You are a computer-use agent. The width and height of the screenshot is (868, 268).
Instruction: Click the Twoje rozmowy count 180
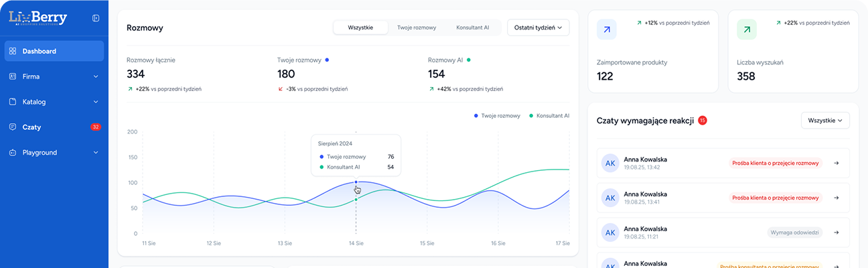tap(287, 74)
